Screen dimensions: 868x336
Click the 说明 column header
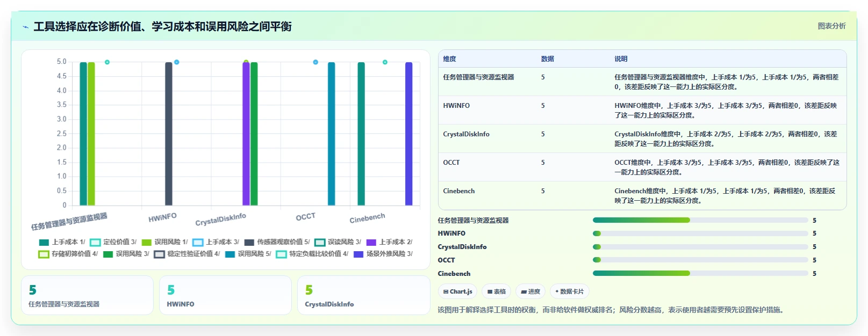(x=621, y=59)
